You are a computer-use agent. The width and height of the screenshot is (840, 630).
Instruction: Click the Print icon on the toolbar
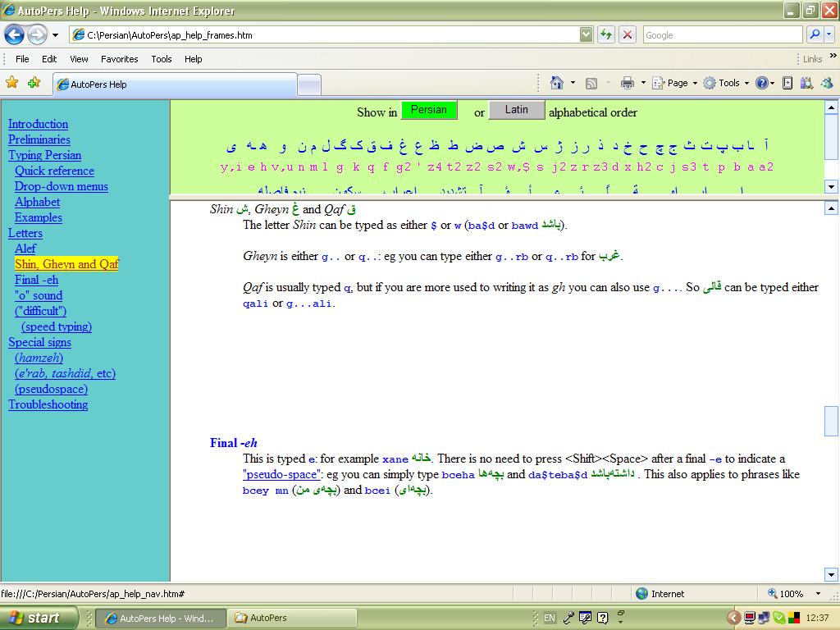[x=627, y=82]
